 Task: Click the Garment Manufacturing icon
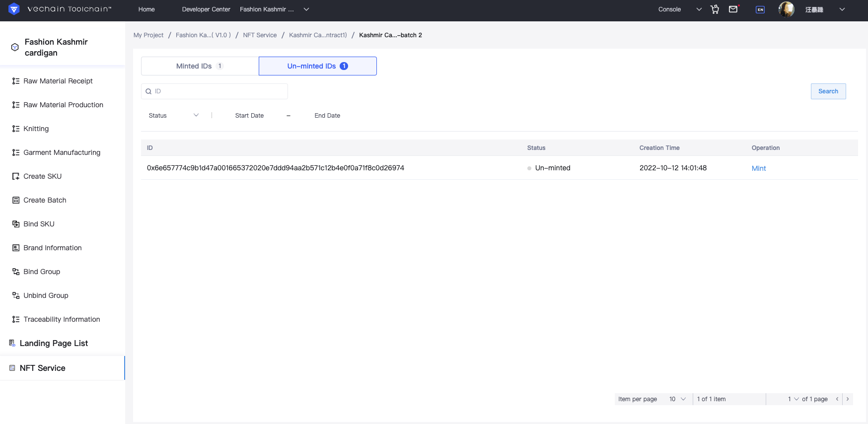(16, 152)
